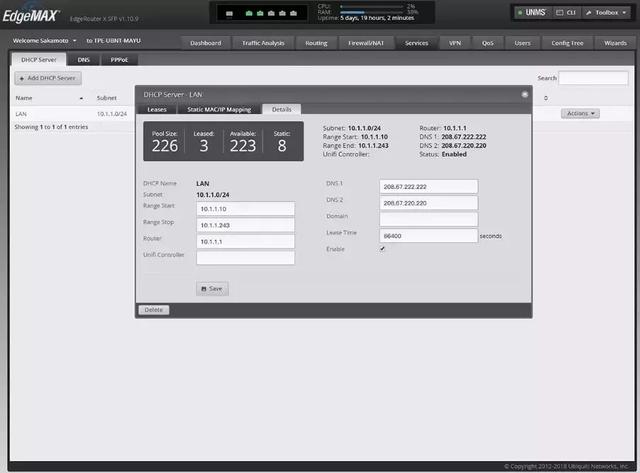Edit the Range Start field

[245, 209]
